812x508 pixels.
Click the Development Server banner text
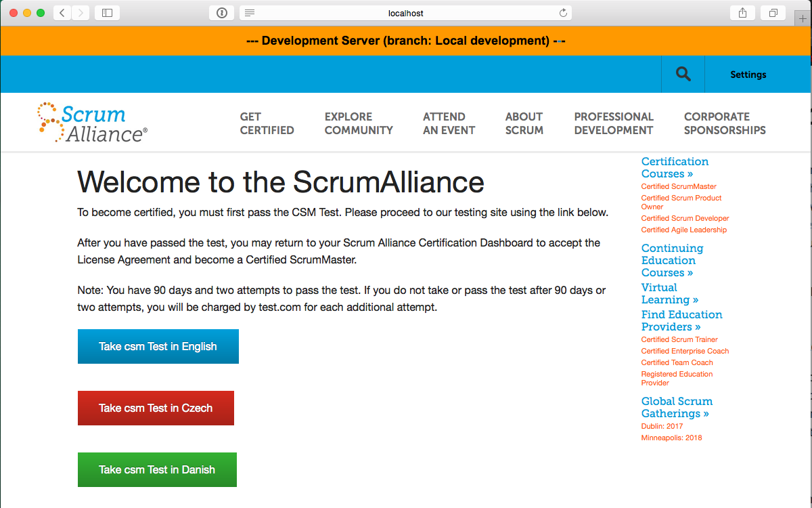click(405, 41)
